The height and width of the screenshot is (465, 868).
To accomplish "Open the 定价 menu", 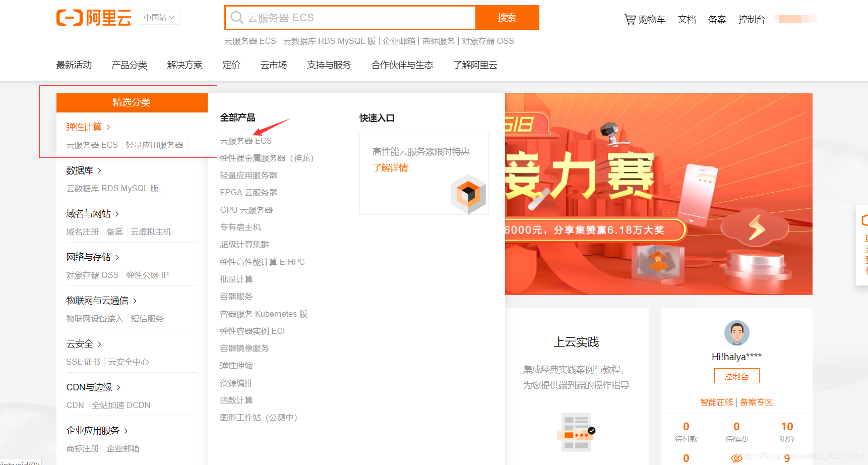I will (231, 65).
